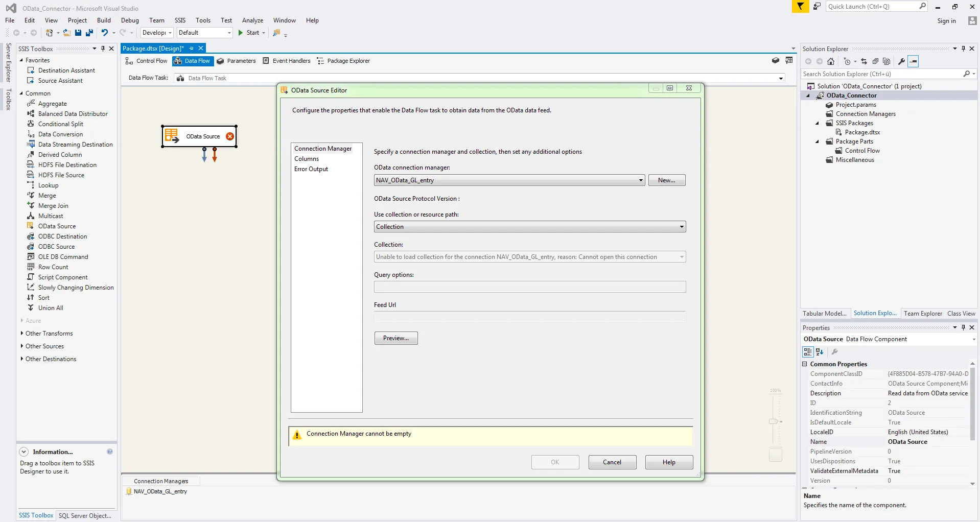Screen dimensions: 980x522
Task: Click the notifications flag icon
Action: 800,6
